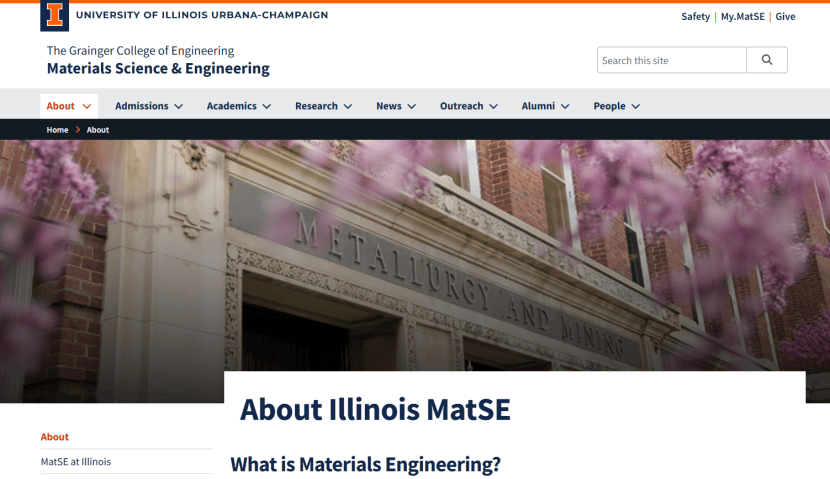
Task: Open Materials Science & Engineering site title
Action: click(158, 69)
